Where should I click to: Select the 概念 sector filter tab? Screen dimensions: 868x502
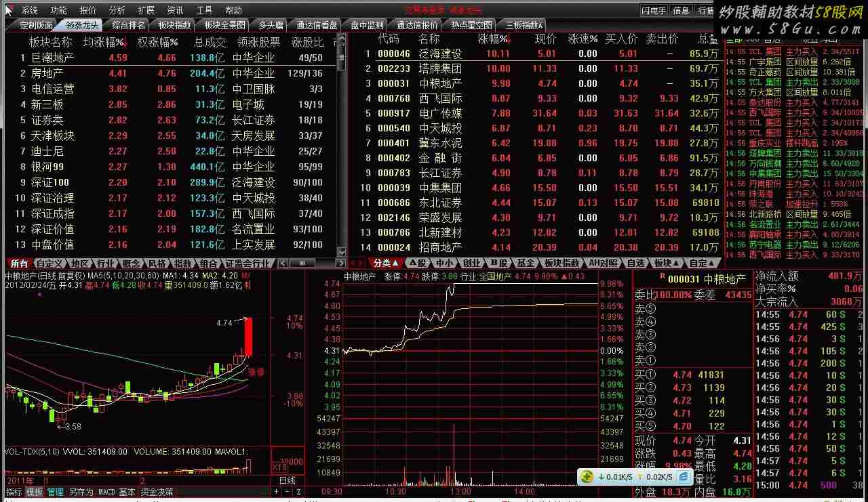tap(131, 264)
